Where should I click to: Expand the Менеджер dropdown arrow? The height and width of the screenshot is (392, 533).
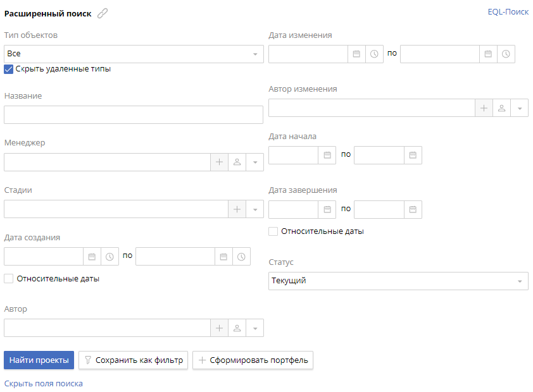point(255,162)
